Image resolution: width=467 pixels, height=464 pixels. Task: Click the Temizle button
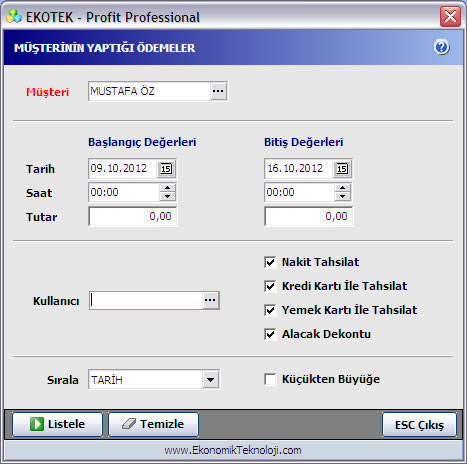click(x=153, y=424)
